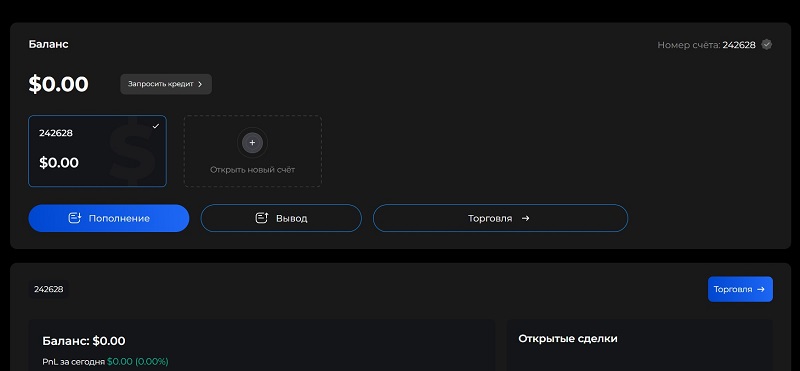The width and height of the screenshot is (800, 371).
Task: Click the blue Пополнение button
Action: pos(109,218)
